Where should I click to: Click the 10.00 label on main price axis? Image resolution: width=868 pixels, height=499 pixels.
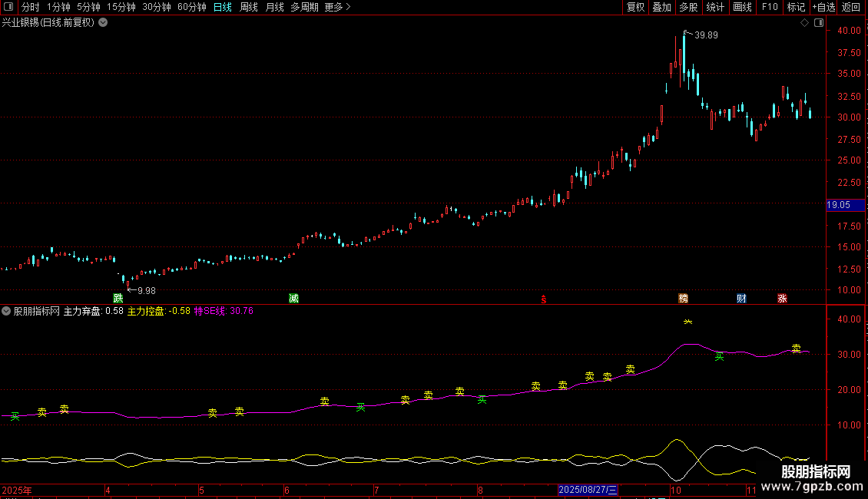click(x=849, y=290)
